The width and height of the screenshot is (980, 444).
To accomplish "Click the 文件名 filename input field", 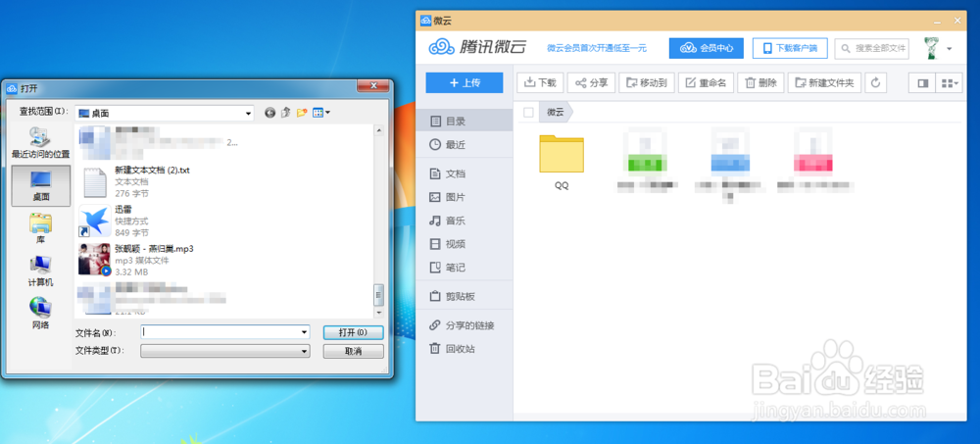I will click(220, 332).
